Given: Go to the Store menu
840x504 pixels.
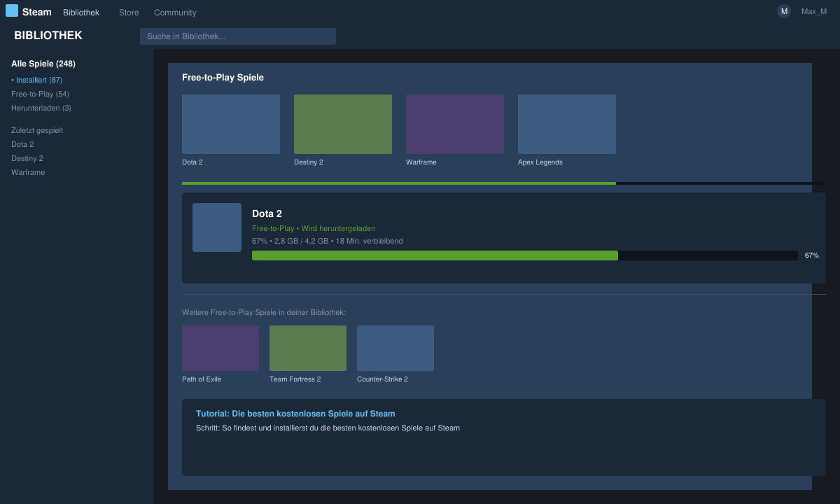Looking at the screenshot, I should point(129,13).
